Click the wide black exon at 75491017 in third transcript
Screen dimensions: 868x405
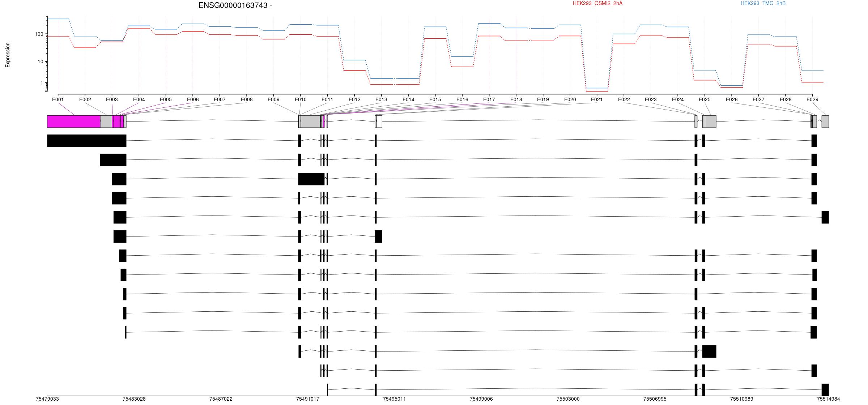point(311,179)
